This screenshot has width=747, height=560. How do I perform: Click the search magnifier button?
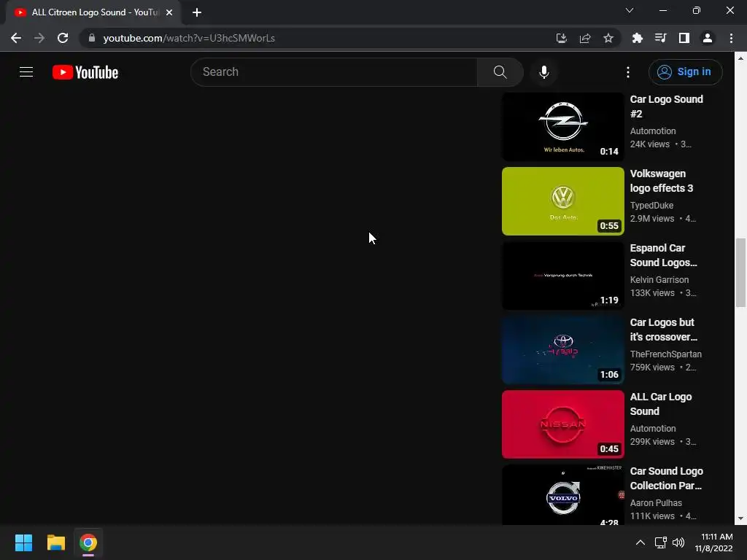[x=500, y=72]
